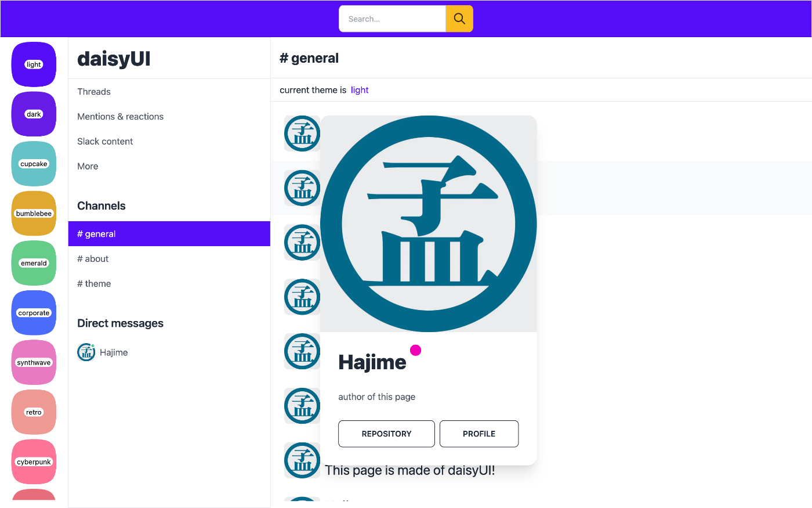Viewport: 812px width, 508px height.
Task: Select the dark theme swatch
Action: coord(34,114)
